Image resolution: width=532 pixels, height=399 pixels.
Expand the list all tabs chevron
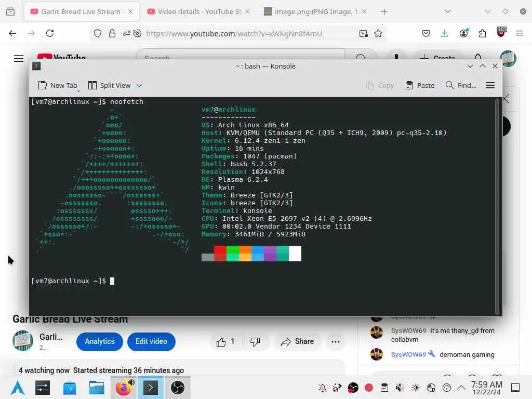click(447, 11)
